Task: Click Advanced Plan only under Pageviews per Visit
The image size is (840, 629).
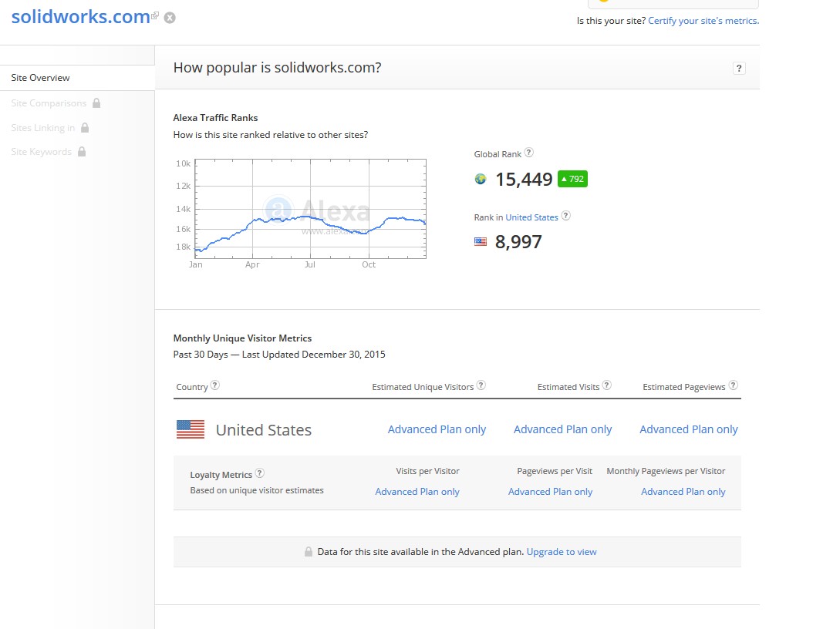Action: (x=550, y=492)
